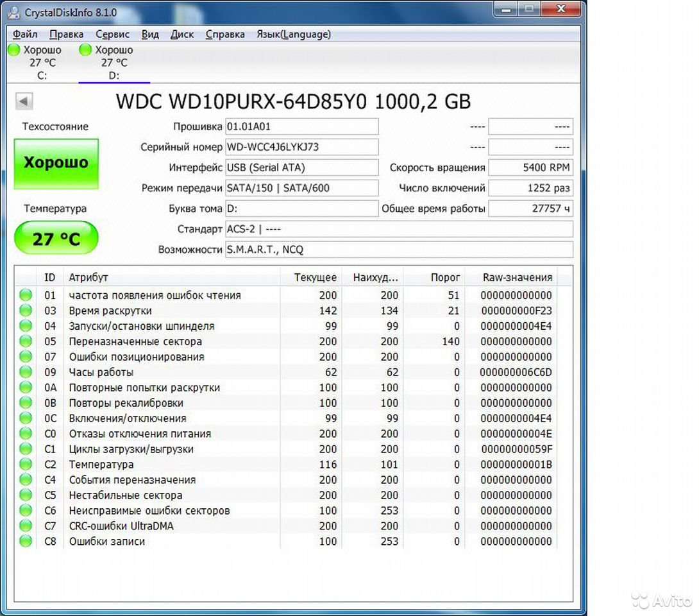
Task: Click status dot for C0 Отказы отключения питания
Action: [26, 433]
